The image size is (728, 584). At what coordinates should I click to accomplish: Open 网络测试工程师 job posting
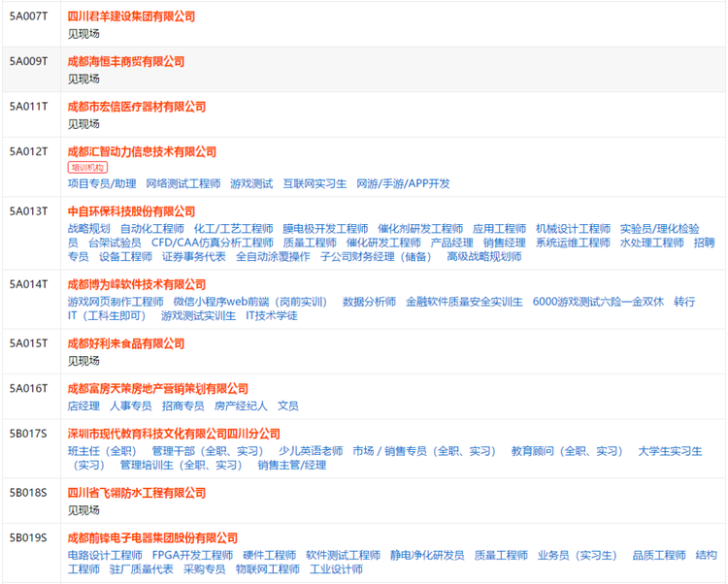tap(183, 183)
